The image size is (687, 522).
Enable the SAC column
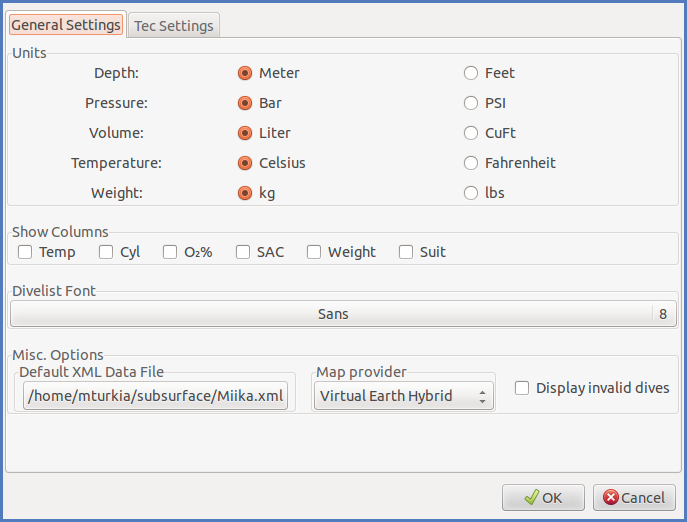tap(243, 252)
